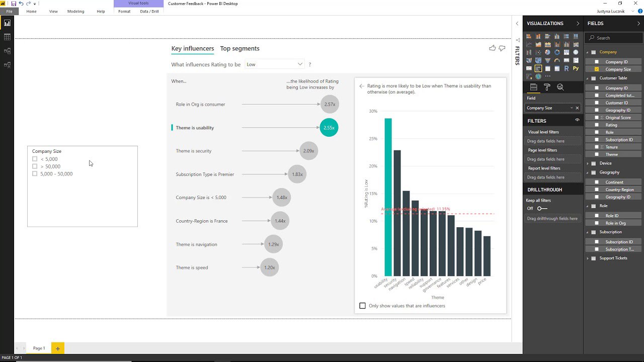The height and width of the screenshot is (362, 644).
Task: Open the Modeling ribbon tab
Action: click(x=76, y=12)
